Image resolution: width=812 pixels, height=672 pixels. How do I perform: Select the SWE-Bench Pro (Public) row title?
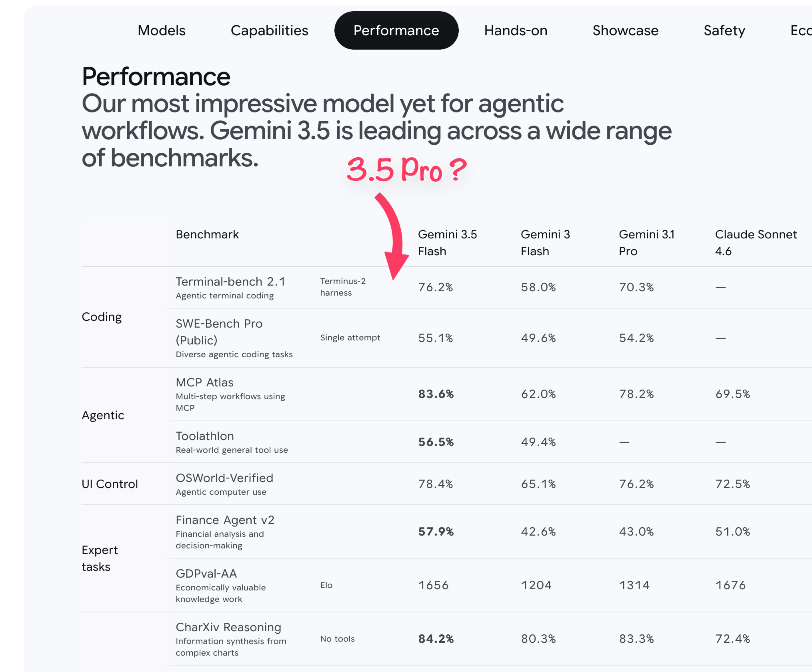point(219,332)
